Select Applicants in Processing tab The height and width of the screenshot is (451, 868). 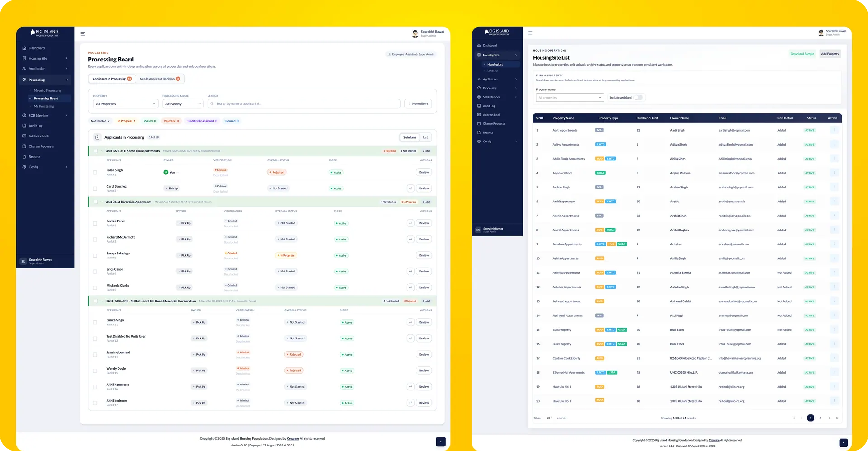[x=112, y=79]
